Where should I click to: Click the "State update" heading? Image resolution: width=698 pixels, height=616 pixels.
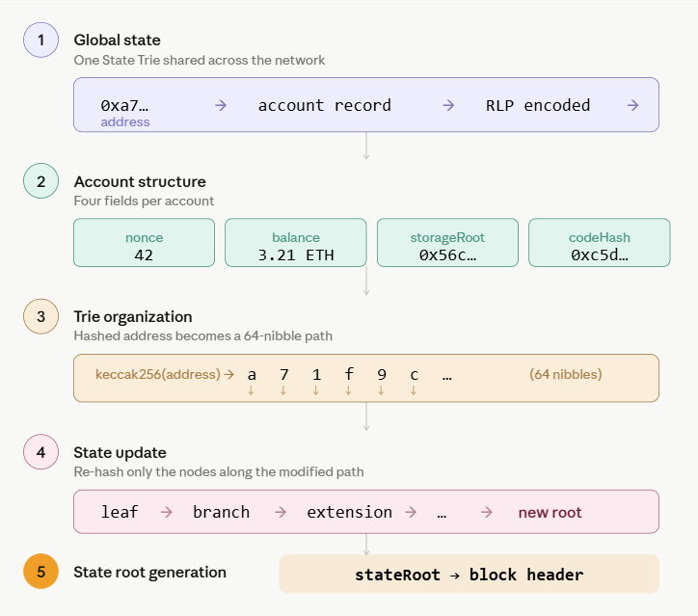[x=120, y=453]
